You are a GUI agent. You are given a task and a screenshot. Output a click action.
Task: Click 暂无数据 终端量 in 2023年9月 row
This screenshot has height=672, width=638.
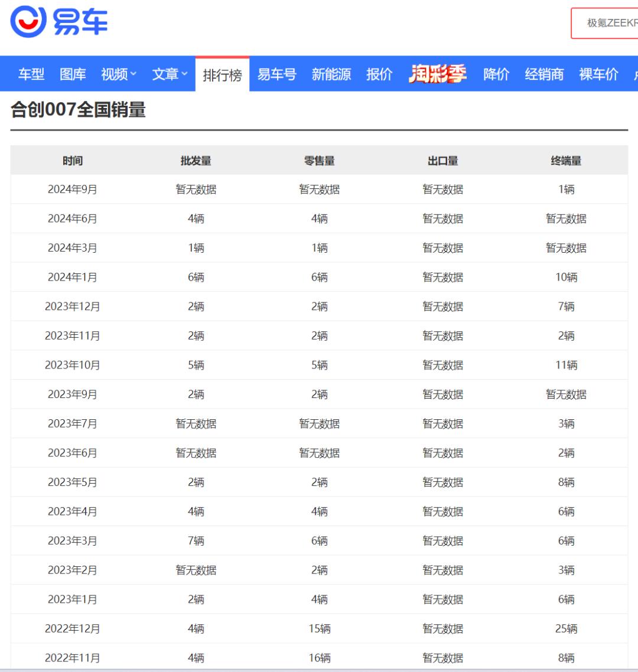click(567, 394)
